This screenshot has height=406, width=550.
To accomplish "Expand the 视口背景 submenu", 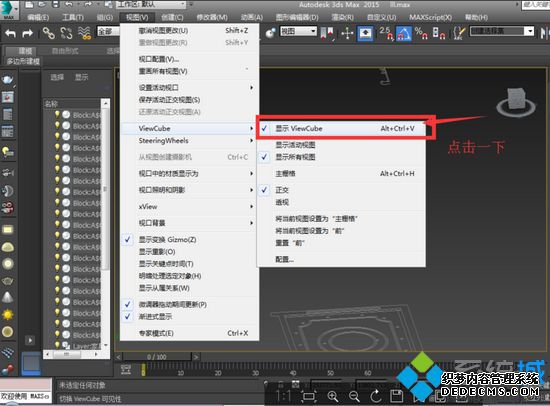I will click(190, 223).
